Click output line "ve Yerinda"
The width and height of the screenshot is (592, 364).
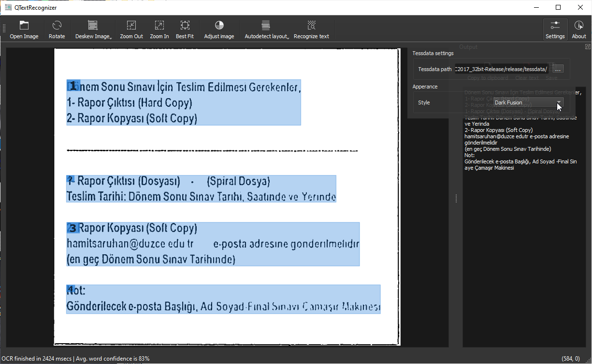click(476, 124)
